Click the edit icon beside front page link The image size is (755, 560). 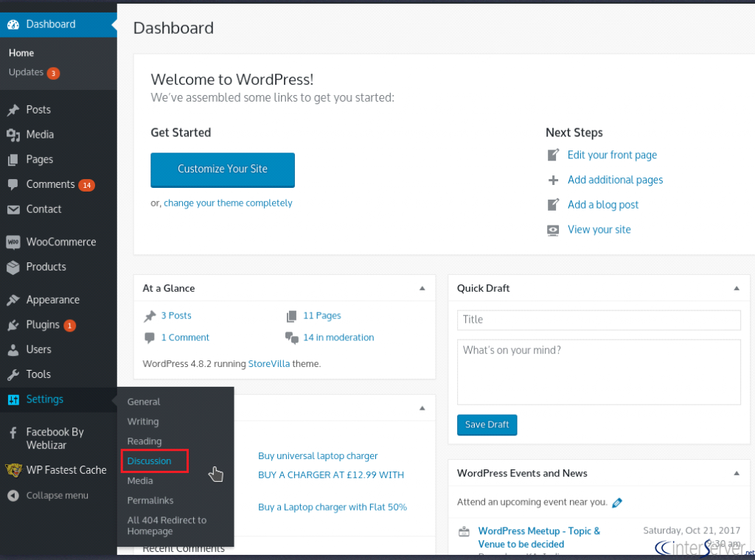(x=553, y=155)
